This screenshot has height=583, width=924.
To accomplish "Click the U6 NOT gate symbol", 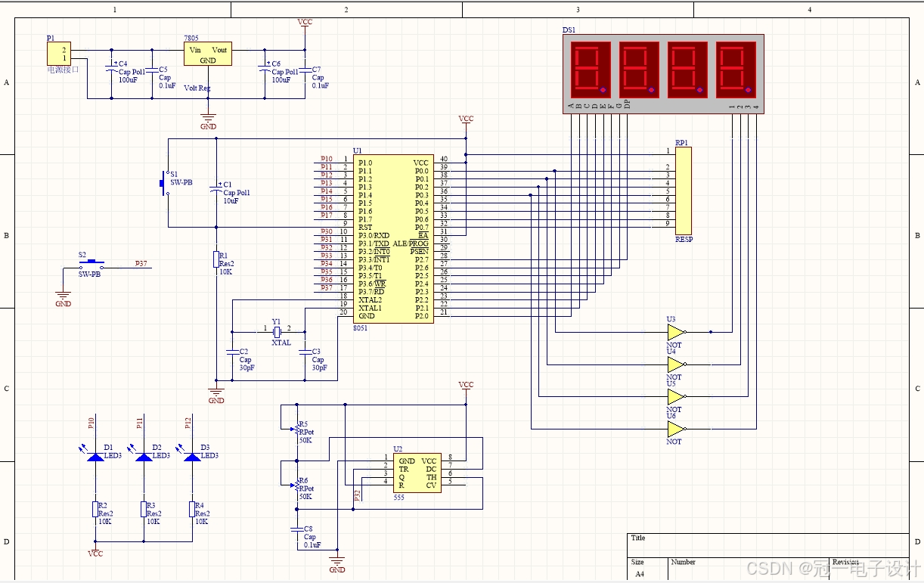I will pyautogui.click(x=677, y=429).
